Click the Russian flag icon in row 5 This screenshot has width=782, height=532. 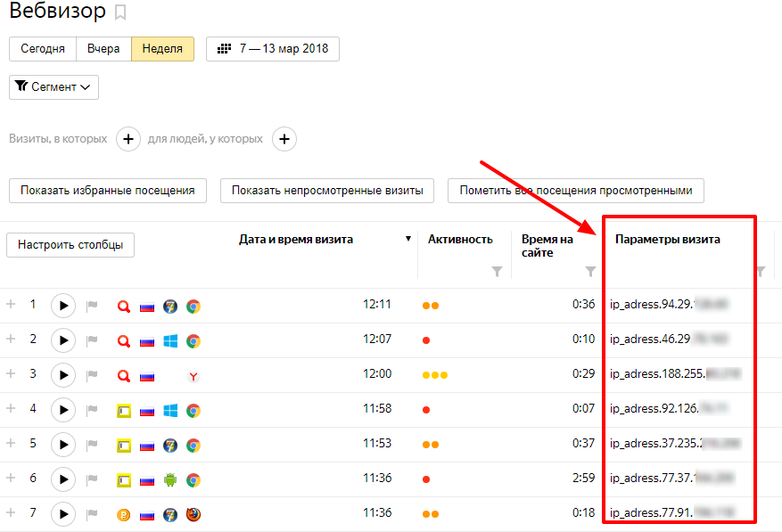(146, 444)
